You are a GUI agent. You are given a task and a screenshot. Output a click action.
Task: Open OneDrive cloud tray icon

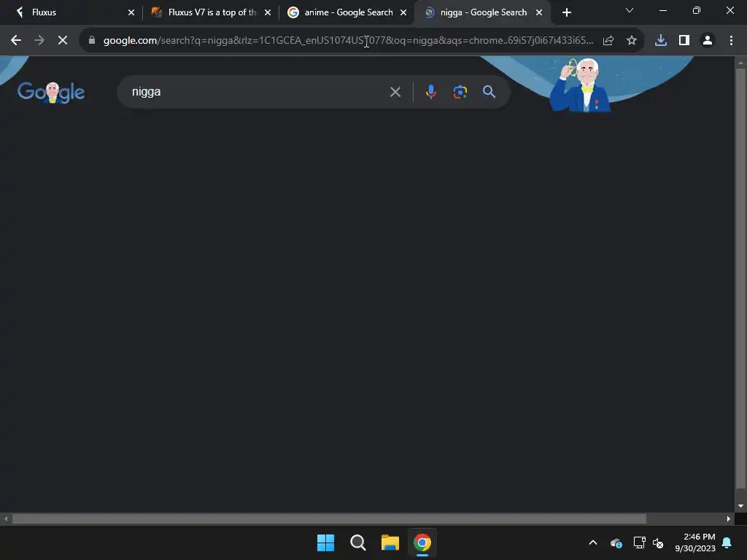(x=616, y=542)
